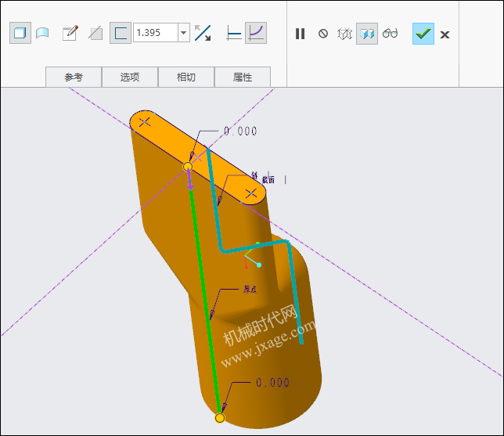The height and width of the screenshot is (436, 504).
Task: Open the 选项 tab
Action: 130,77
